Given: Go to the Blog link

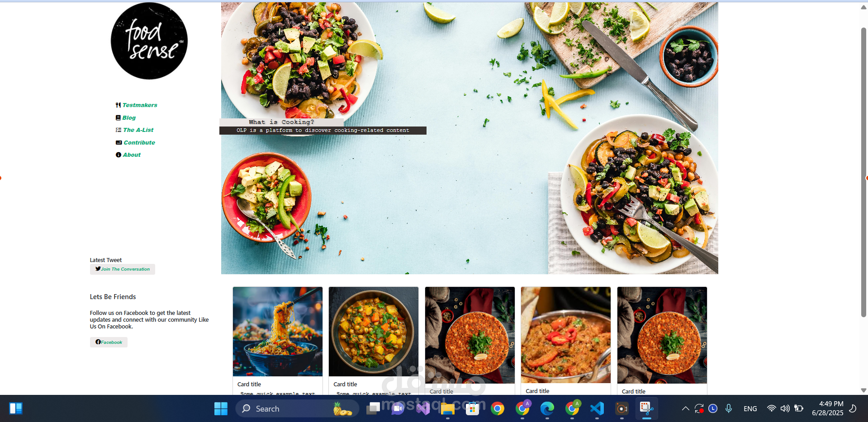Looking at the screenshot, I should coord(129,117).
